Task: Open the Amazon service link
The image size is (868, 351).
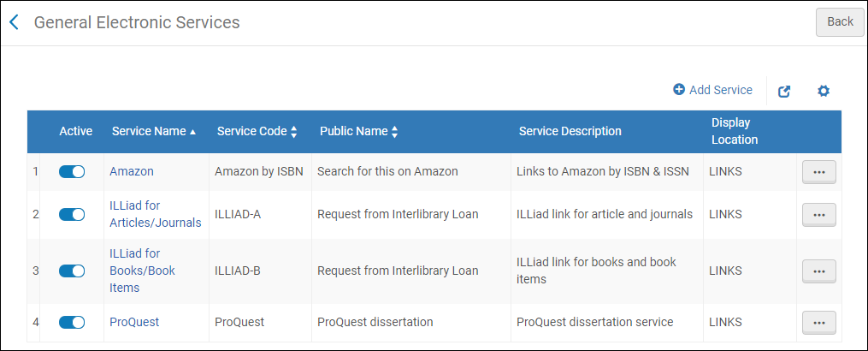Action: click(132, 171)
